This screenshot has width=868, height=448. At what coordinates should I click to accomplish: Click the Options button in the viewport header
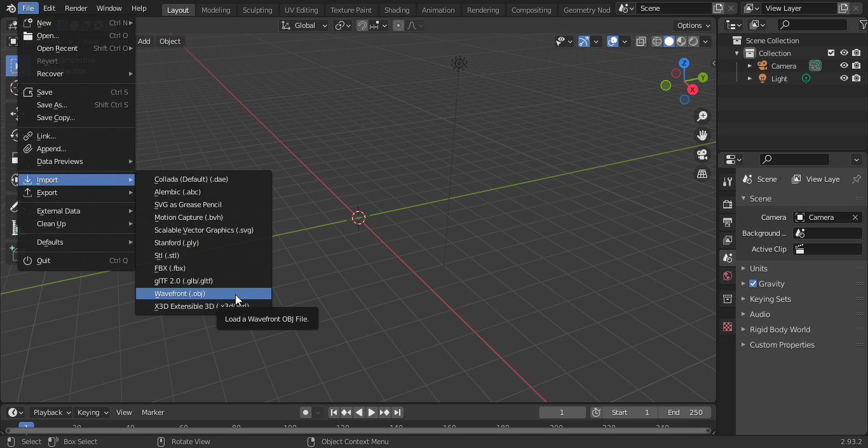(693, 25)
